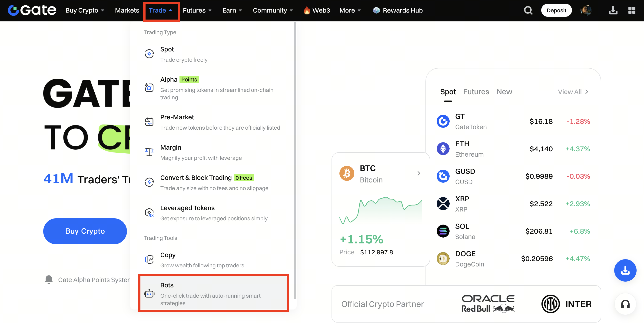Screen dimensions: 644x323
Task: Open the Community dropdown menu
Action: (x=273, y=10)
